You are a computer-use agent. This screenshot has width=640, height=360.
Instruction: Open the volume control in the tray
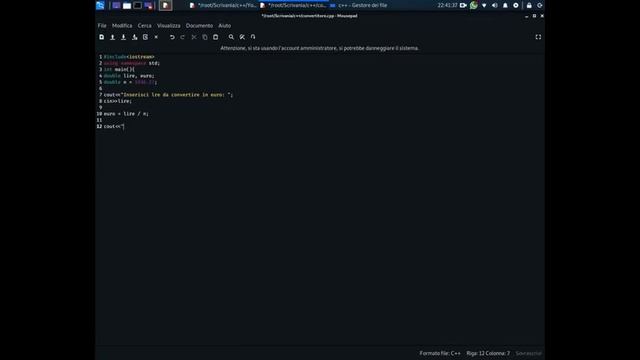click(495, 5)
